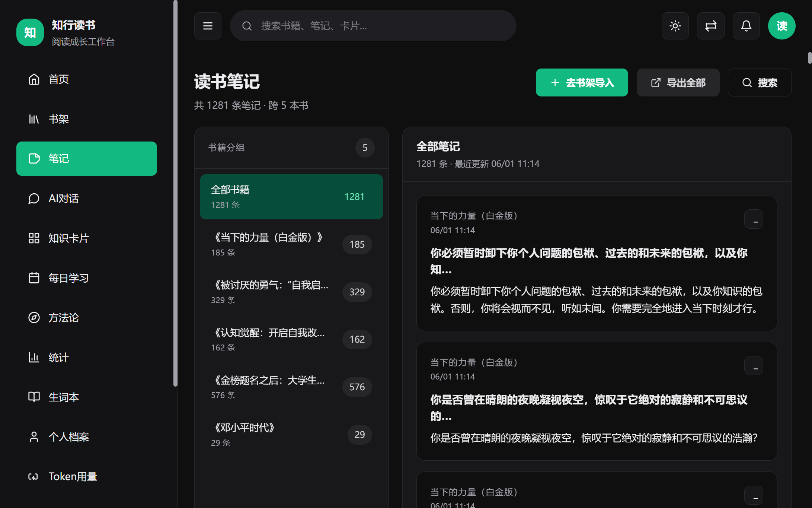Go to the 书架 bookshelf section
This screenshot has width=812, height=508.
point(87,119)
